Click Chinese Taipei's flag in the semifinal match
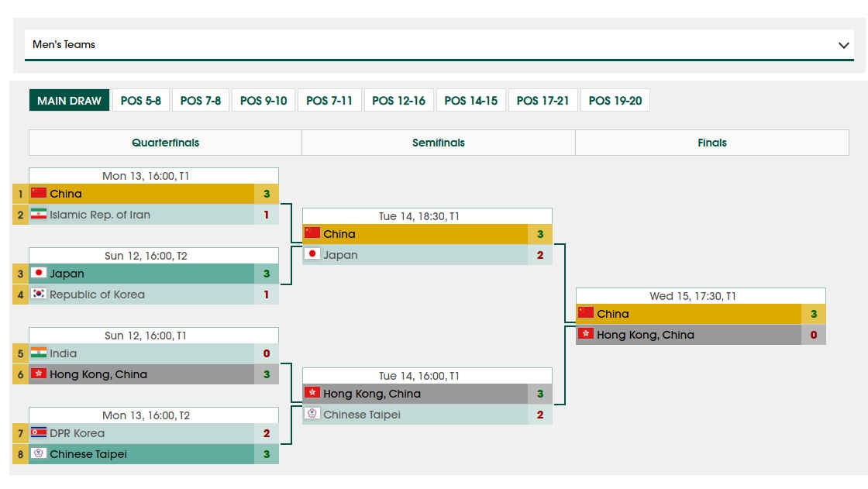 [312, 413]
